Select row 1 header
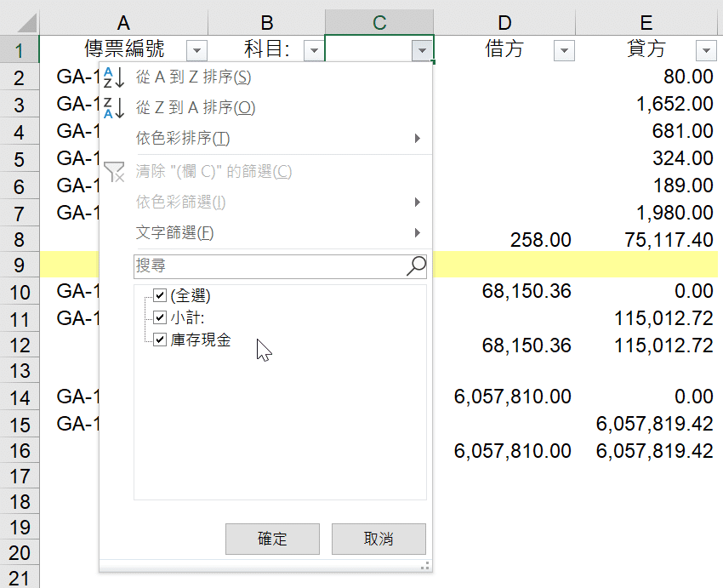Image resolution: width=723 pixels, height=588 pixels. (20, 50)
